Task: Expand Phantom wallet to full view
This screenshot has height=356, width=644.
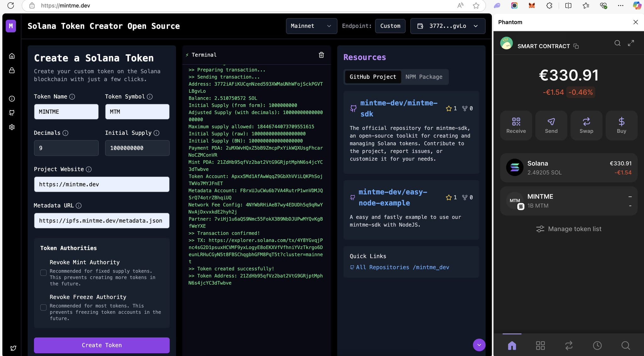Action: click(631, 43)
